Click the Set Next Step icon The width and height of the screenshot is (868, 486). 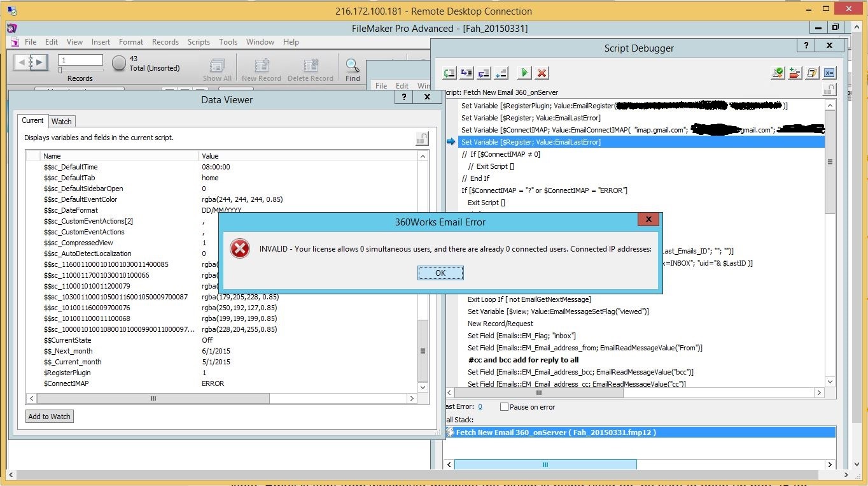[501, 73]
